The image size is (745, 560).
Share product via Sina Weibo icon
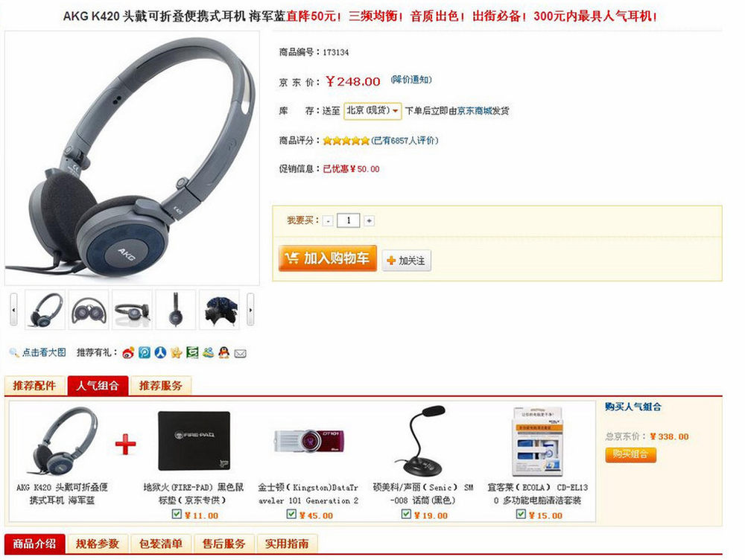(128, 353)
